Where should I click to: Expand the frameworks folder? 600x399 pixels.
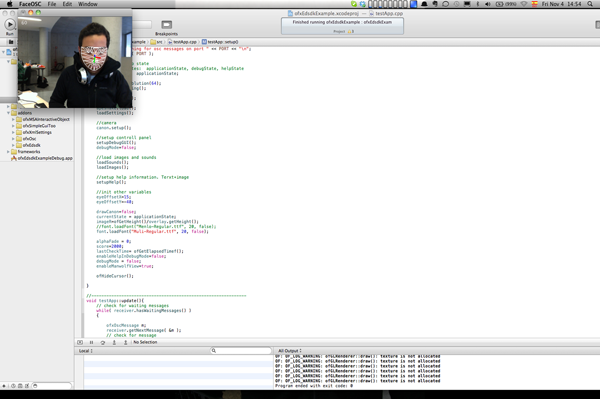click(x=8, y=152)
